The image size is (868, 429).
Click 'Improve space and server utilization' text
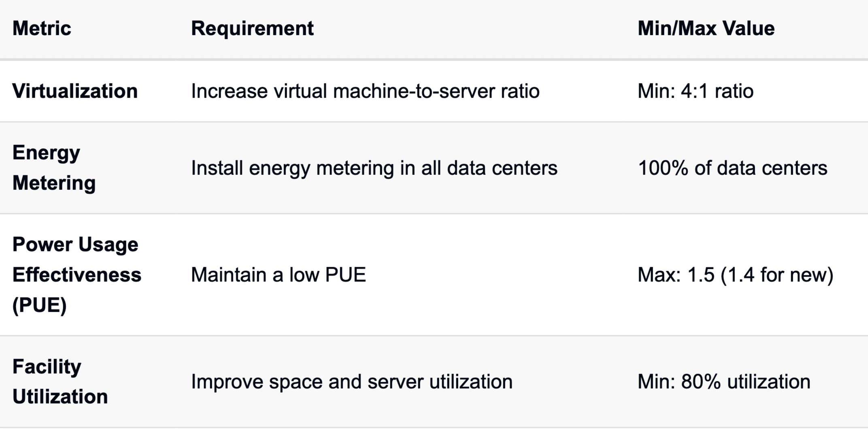(352, 382)
